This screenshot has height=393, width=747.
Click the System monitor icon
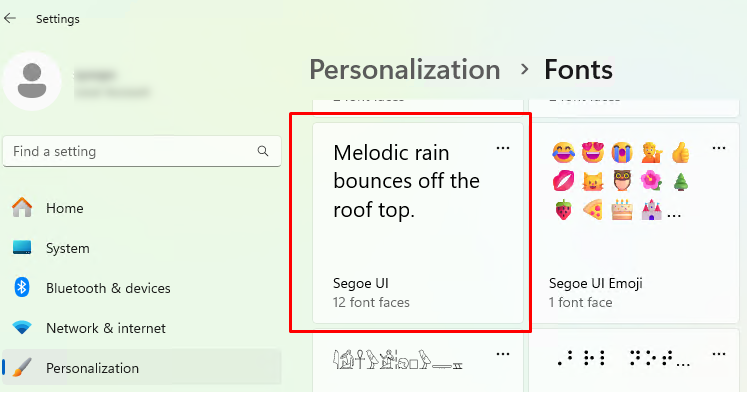click(x=22, y=248)
